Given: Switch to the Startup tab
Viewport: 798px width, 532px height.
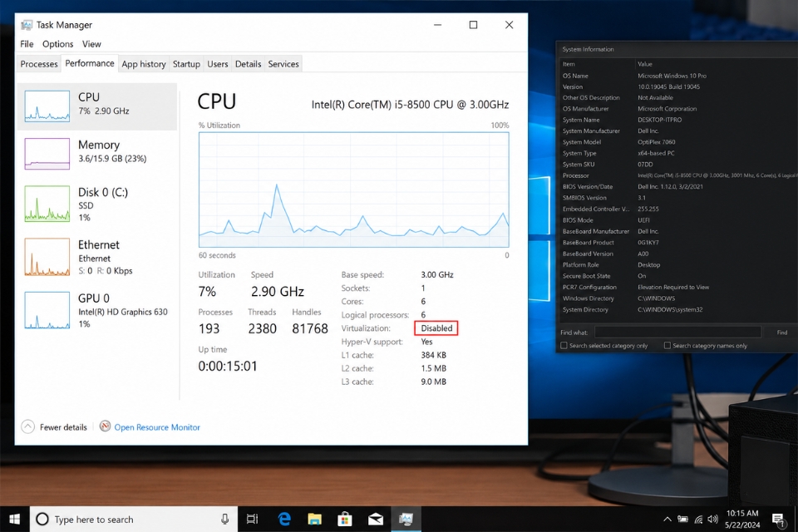Looking at the screenshot, I should pyautogui.click(x=186, y=64).
